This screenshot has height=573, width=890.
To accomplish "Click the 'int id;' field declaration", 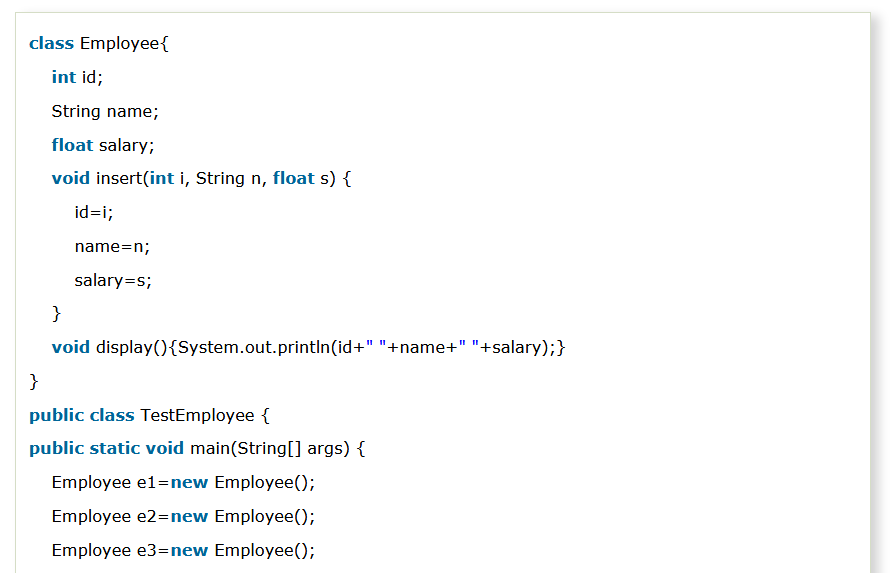I will (77, 77).
